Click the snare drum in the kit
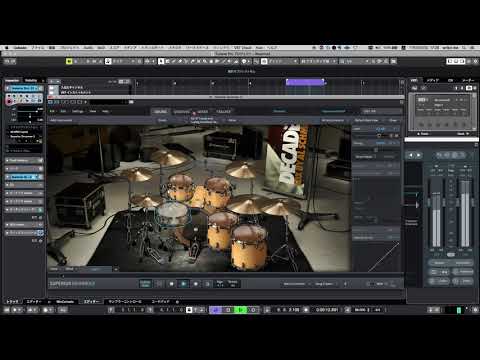This screenshot has height=360, width=480. coord(173,213)
